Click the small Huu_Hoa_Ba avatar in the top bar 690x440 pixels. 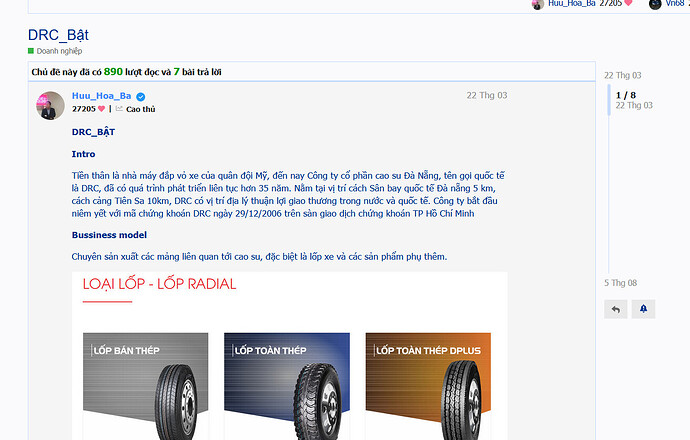tap(538, 4)
